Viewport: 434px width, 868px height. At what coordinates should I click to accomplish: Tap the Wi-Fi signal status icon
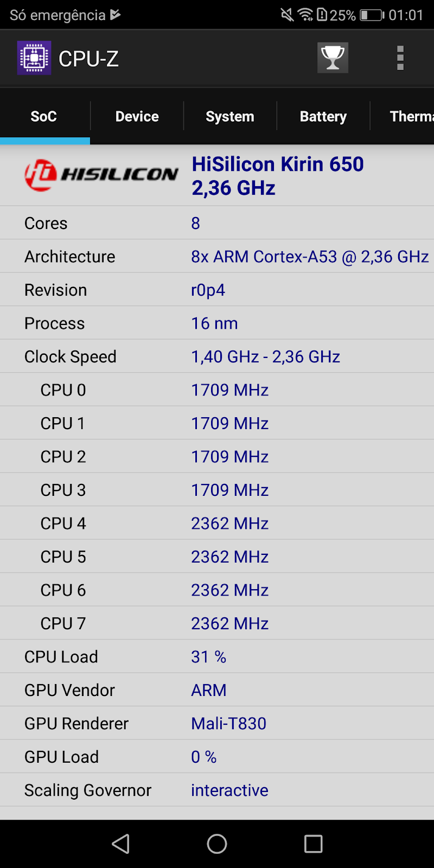pos(306,15)
